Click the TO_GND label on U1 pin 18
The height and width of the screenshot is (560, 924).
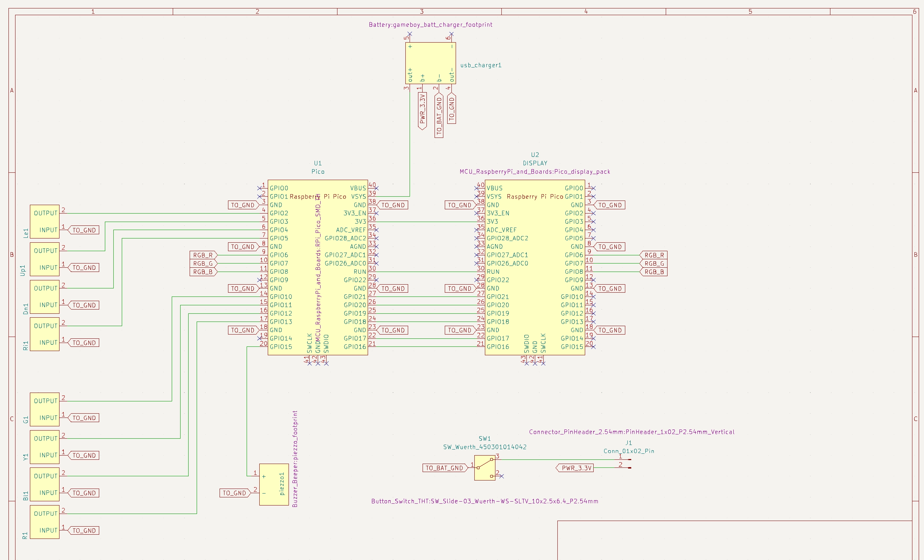click(x=243, y=330)
